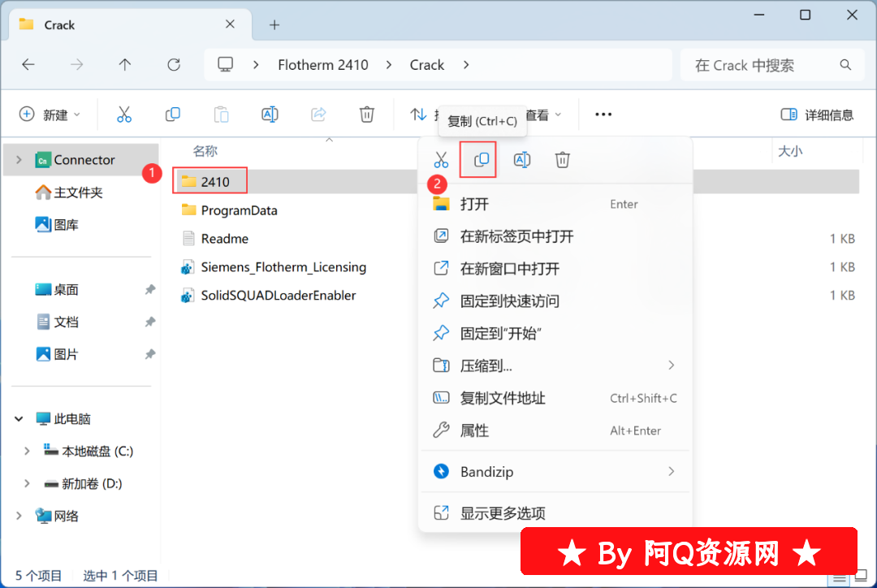Expand the 压缩到 submenu arrow
This screenshot has width=877, height=588.
[672, 365]
